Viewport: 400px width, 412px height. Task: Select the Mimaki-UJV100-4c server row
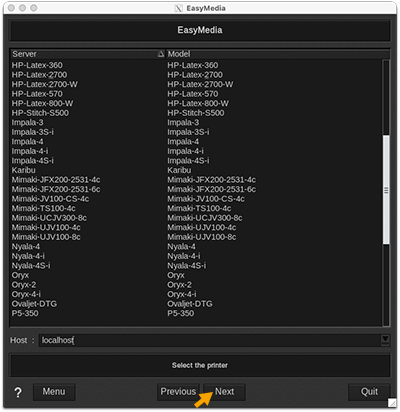tap(46, 227)
